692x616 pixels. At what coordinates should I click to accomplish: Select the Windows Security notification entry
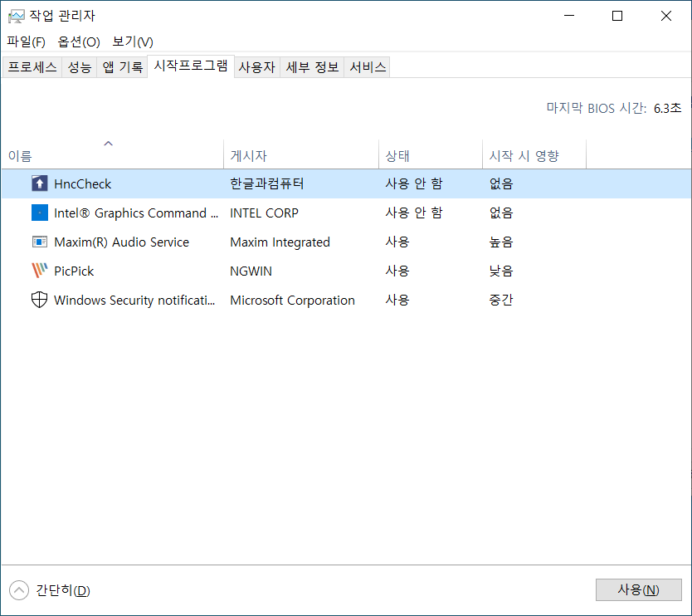click(134, 301)
